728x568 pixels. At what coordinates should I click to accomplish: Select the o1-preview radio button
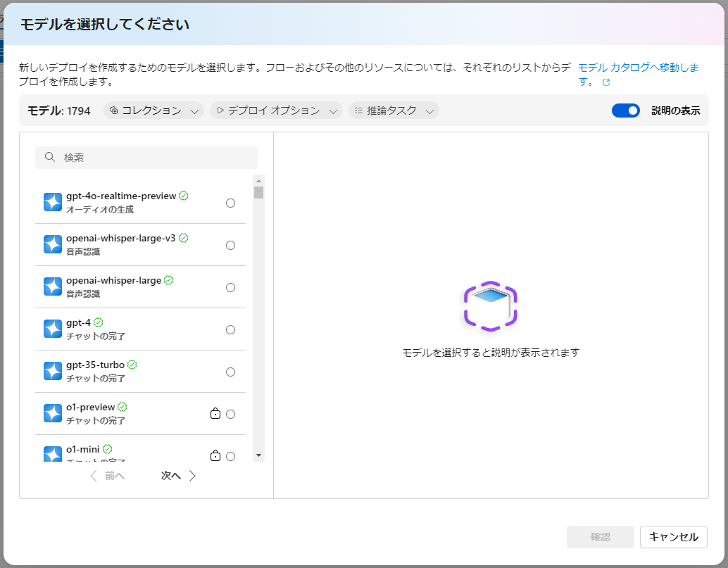[x=230, y=415]
